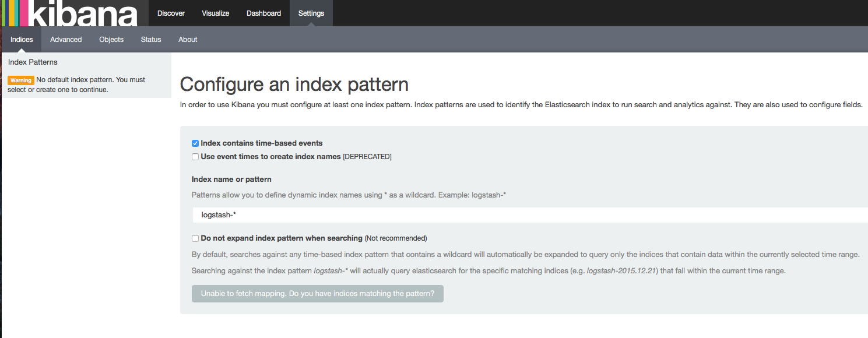Click the orange Warning badge
Viewport: 868px width, 338px height.
(x=20, y=80)
